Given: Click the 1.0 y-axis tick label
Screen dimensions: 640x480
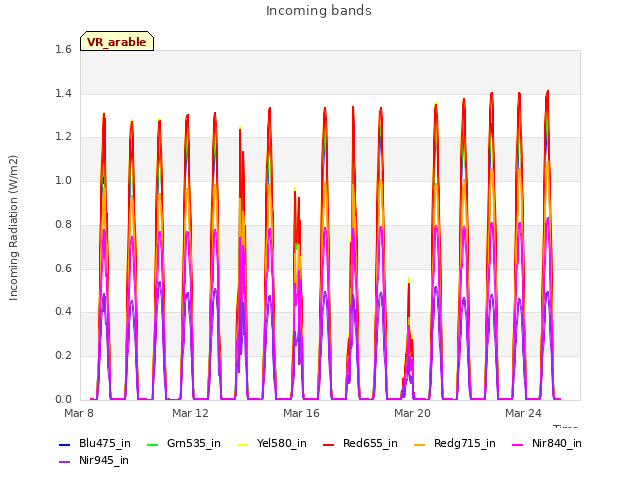Looking at the screenshot, I should pos(63,181).
